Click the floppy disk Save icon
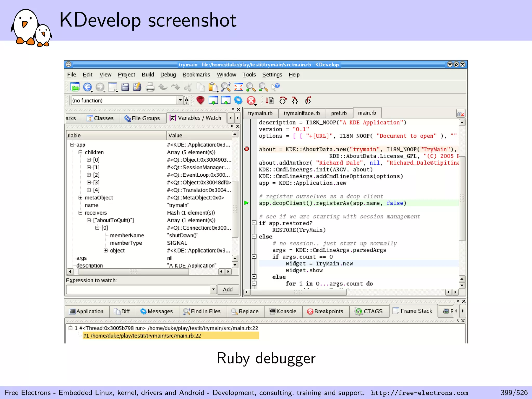Image resolution: width=532 pixels, height=399 pixels. [125, 87]
